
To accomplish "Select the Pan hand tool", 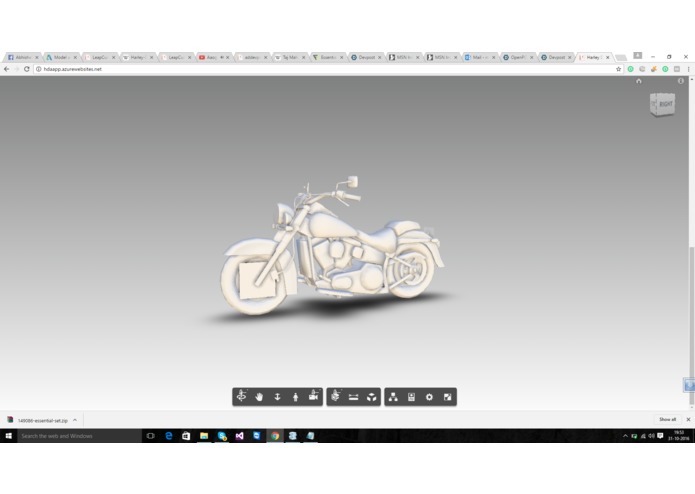I will 259,397.
